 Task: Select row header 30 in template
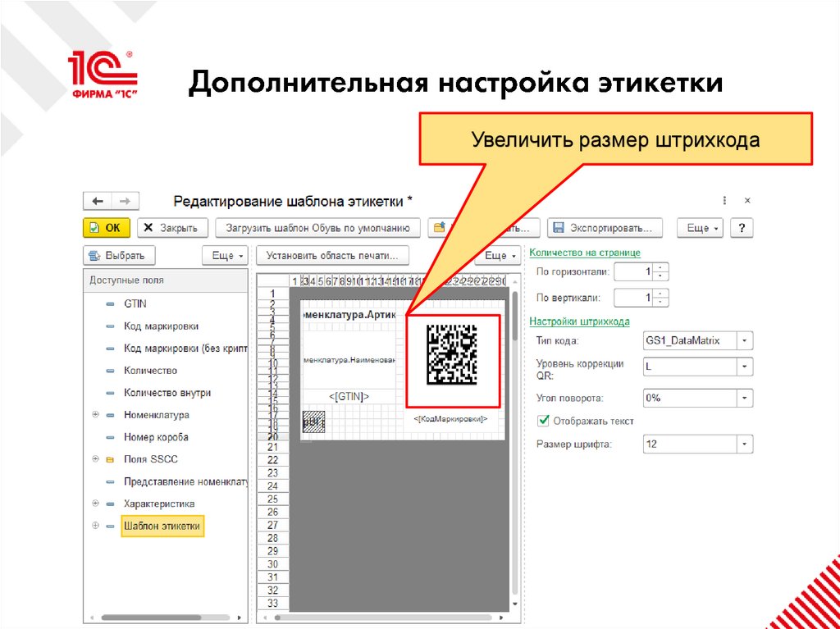coord(272,565)
